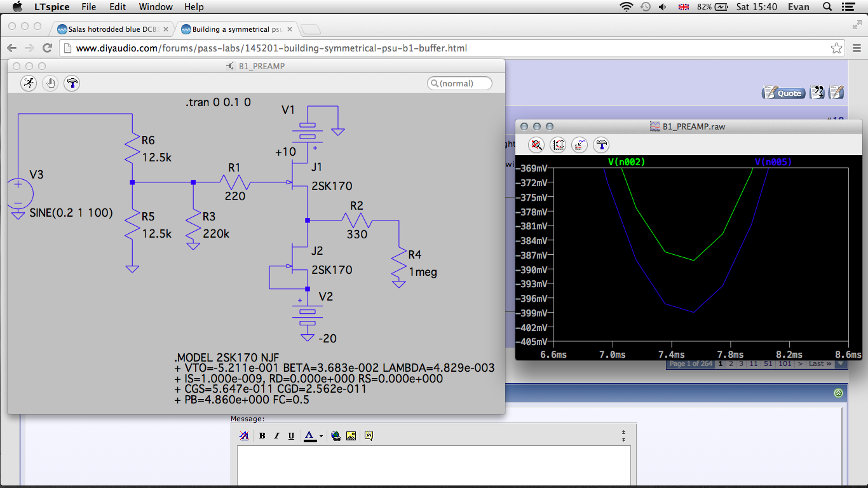The height and width of the screenshot is (488, 868).
Task: Click the V(n005) blue trace label
Action: (773, 162)
